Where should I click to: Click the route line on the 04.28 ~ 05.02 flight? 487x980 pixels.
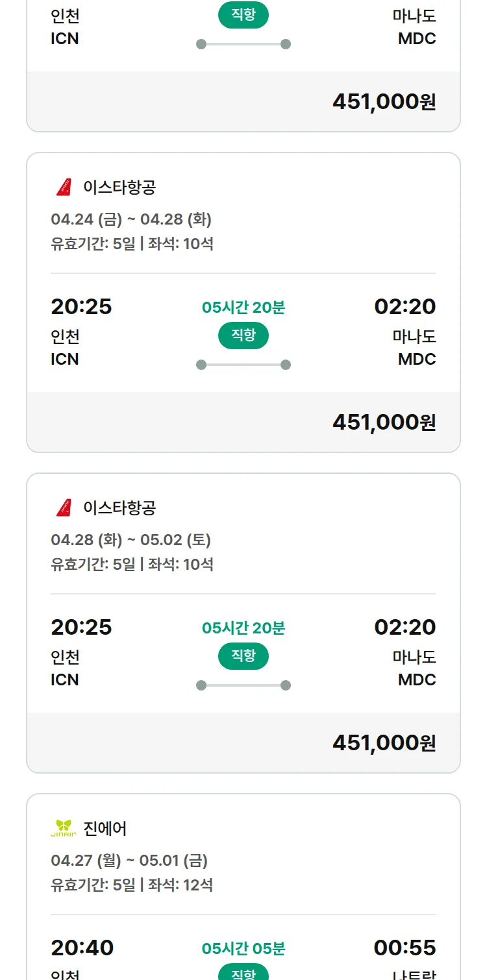(243, 685)
